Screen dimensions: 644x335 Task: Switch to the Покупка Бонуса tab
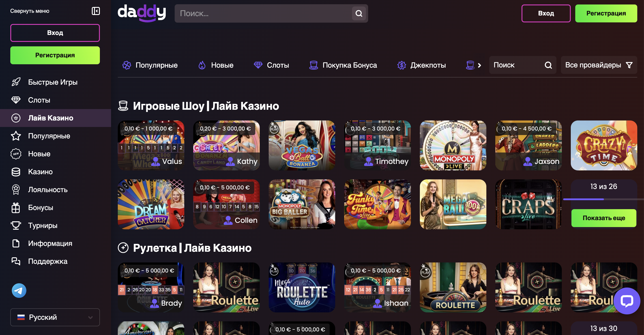[343, 65]
